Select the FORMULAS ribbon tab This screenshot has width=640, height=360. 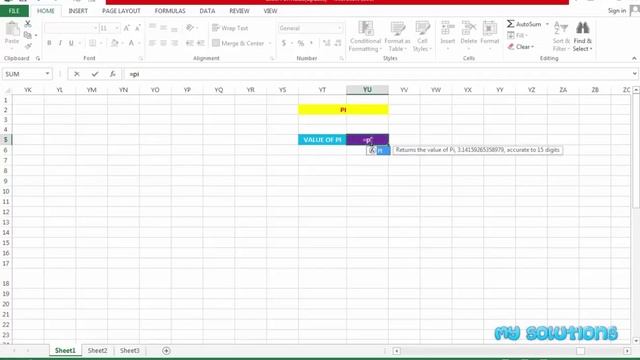(x=170, y=11)
